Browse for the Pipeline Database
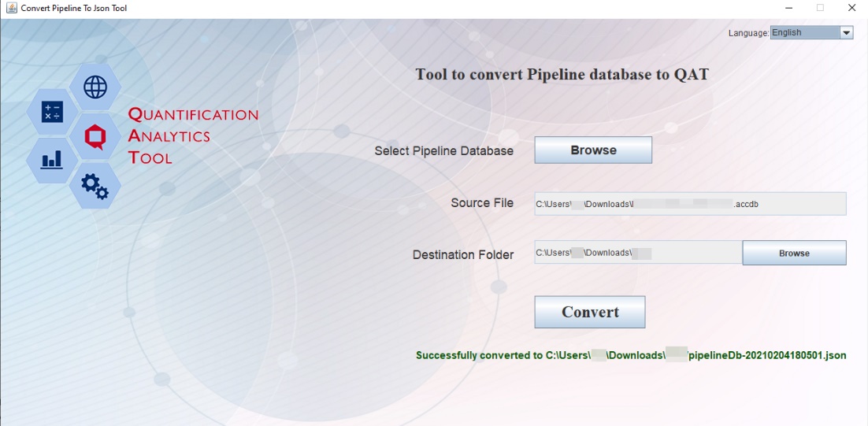The height and width of the screenshot is (426, 868). [x=593, y=150]
